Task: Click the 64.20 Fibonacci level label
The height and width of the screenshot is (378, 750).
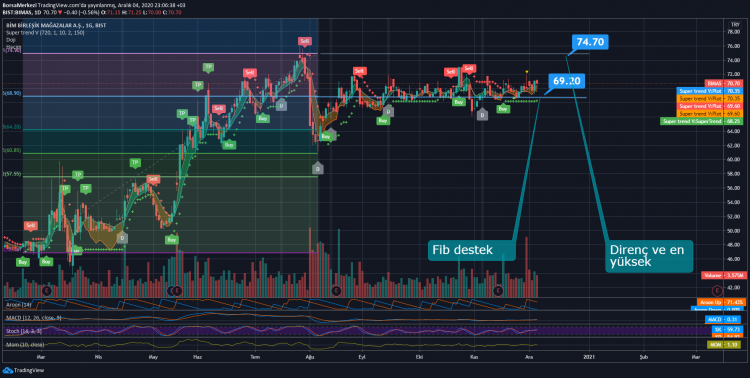Action: coord(12,127)
